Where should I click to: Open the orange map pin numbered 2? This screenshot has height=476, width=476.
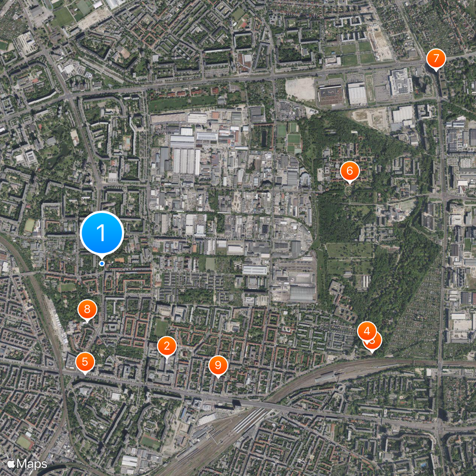tap(167, 346)
